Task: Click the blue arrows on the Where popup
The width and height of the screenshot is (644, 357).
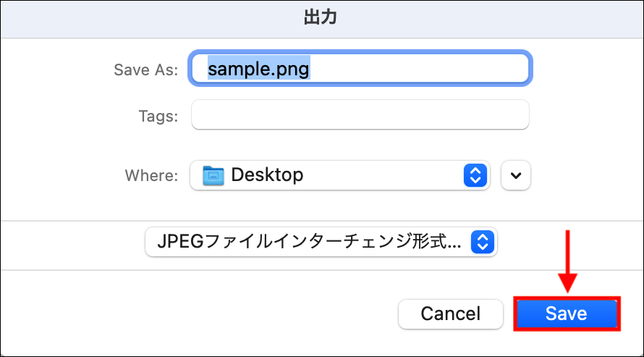Action: (x=475, y=175)
